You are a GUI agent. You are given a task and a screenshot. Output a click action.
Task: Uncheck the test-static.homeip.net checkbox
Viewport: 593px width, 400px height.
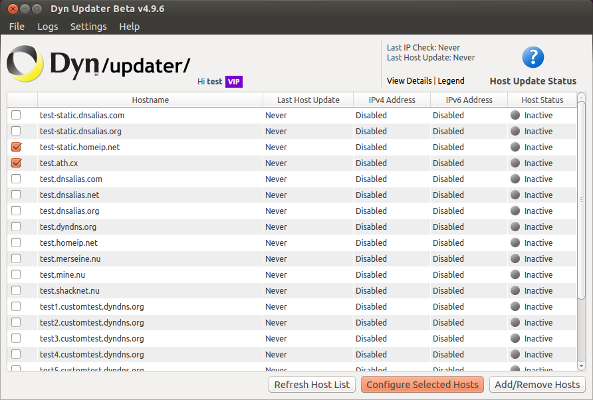pos(16,147)
